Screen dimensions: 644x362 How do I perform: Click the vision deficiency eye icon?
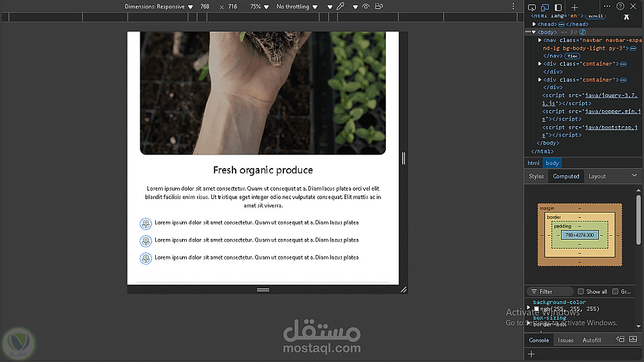click(x=366, y=6)
